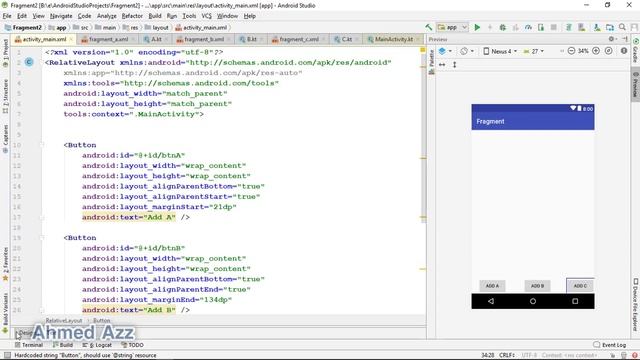
Task: Switch to the MainActivity.kt tab
Action: pos(394,39)
